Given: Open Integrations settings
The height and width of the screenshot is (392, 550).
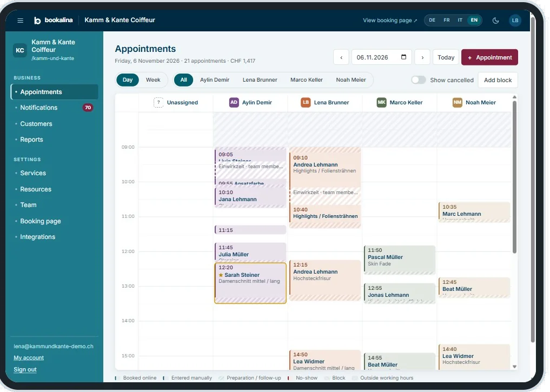Looking at the screenshot, I should [55, 237].
